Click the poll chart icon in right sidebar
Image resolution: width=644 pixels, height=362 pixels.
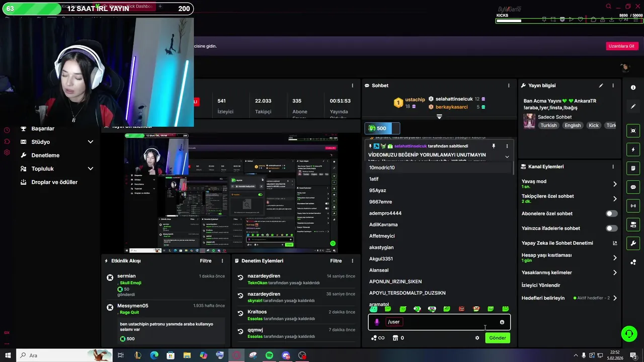[x=633, y=262]
